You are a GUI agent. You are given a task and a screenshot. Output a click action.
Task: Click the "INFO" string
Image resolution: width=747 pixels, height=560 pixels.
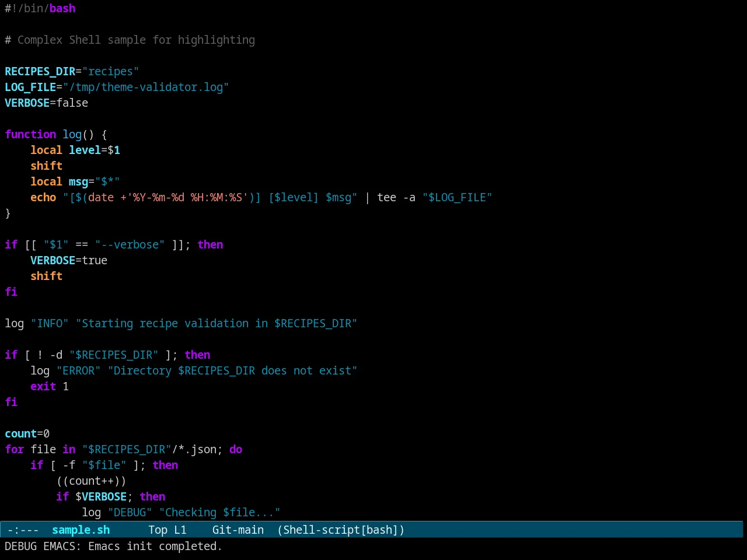click(x=50, y=323)
